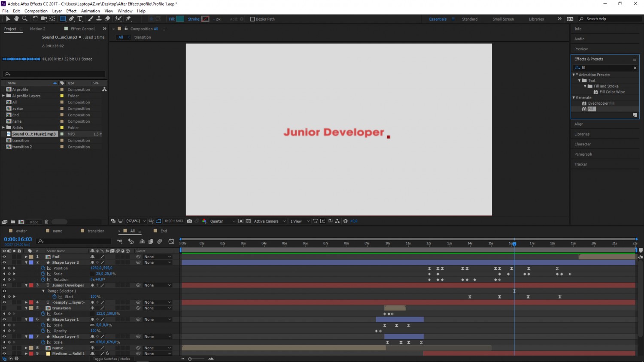Click the Stroke color swatch
Viewport: 644px width, 362px height.
tap(206, 19)
